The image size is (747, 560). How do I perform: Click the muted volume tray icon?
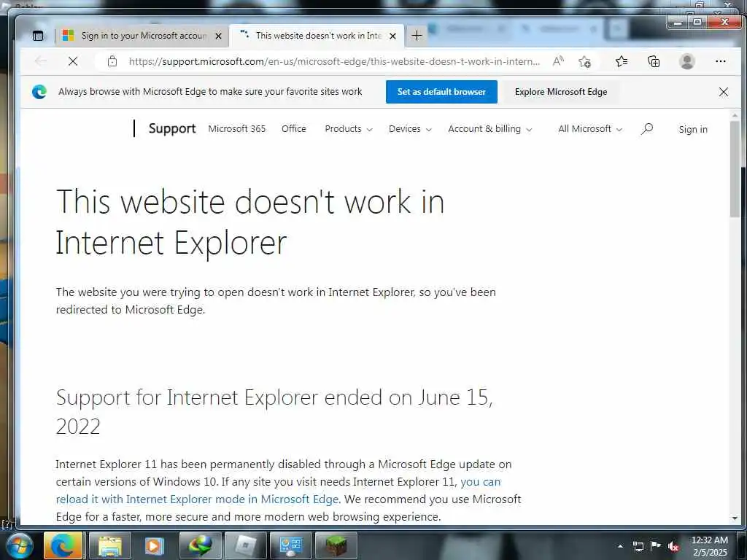[x=673, y=546]
